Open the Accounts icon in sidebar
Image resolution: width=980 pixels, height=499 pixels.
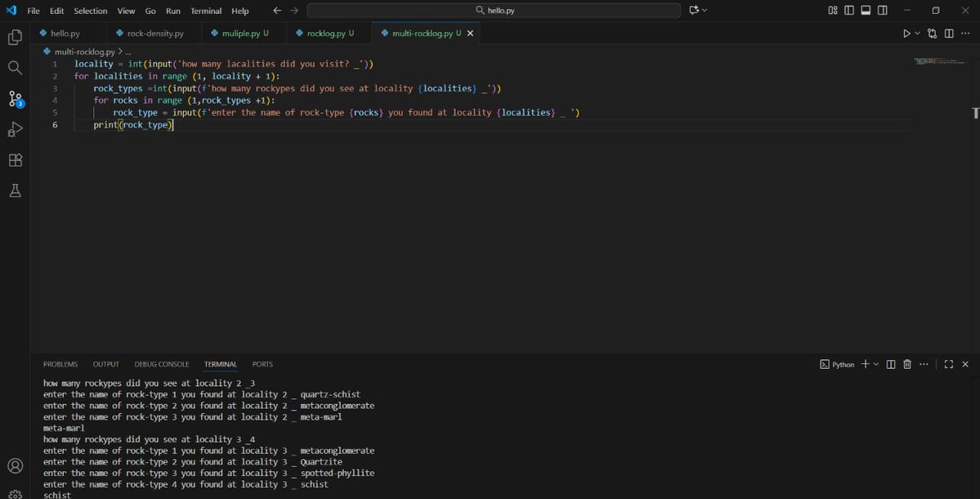[15, 465]
